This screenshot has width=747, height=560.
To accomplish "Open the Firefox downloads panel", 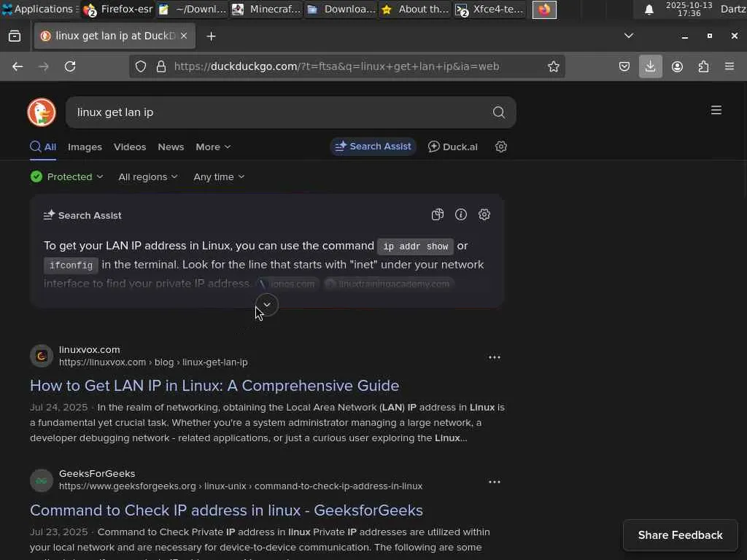I will coord(650,66).
